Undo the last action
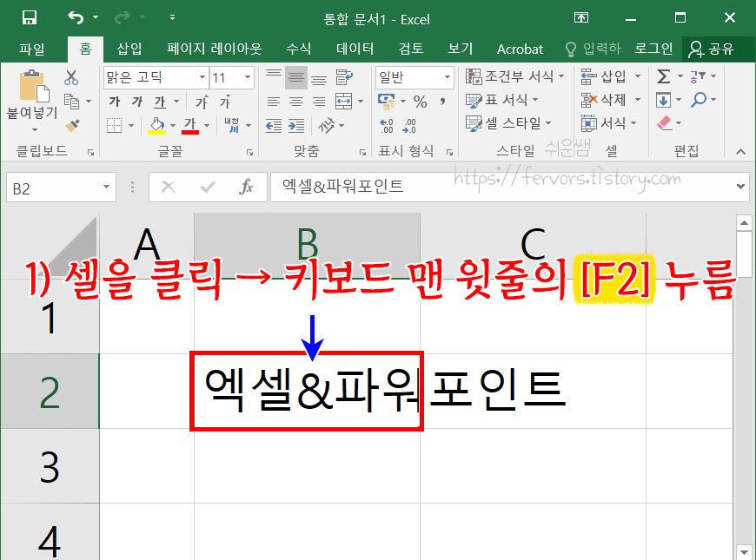This screenshot has height=560, width=756. pos(76,18)
